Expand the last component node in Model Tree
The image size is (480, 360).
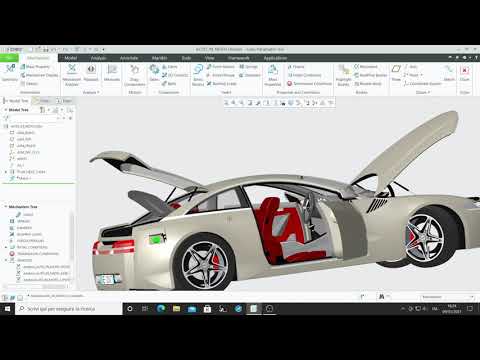pyautogui.click(x=6, y=172)
